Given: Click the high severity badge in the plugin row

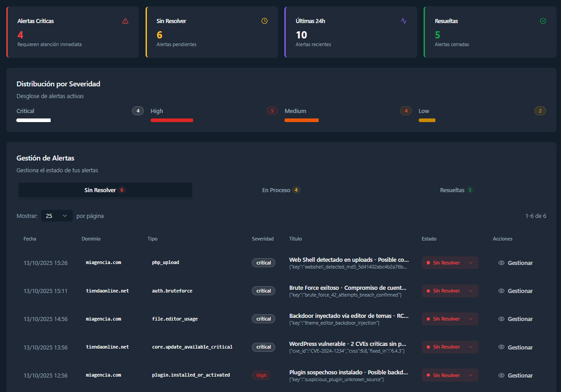Looking at the screenshot, I should coord(261,375).
